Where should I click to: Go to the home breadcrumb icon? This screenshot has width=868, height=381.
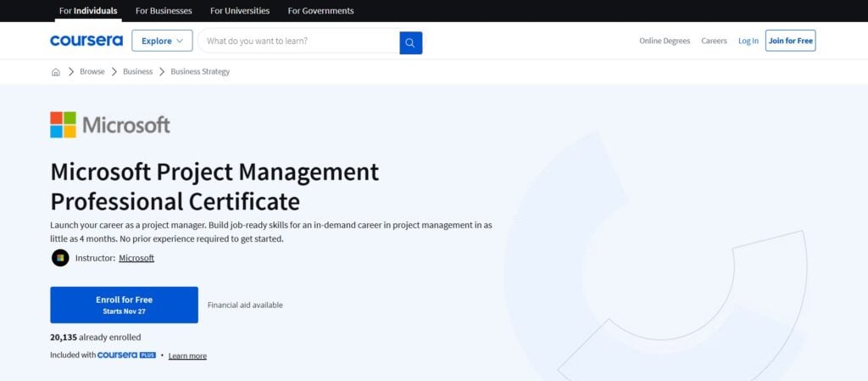[x=55, y=72]
